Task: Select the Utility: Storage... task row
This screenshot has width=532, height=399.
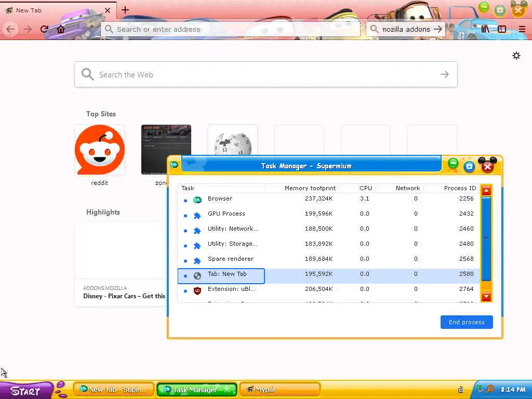Action: pyautogui.click(x=328, y=245)
